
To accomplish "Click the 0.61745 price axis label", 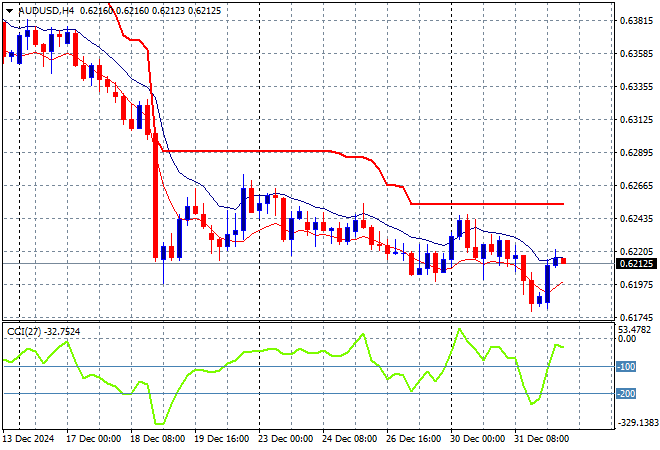I will (637, 316).
